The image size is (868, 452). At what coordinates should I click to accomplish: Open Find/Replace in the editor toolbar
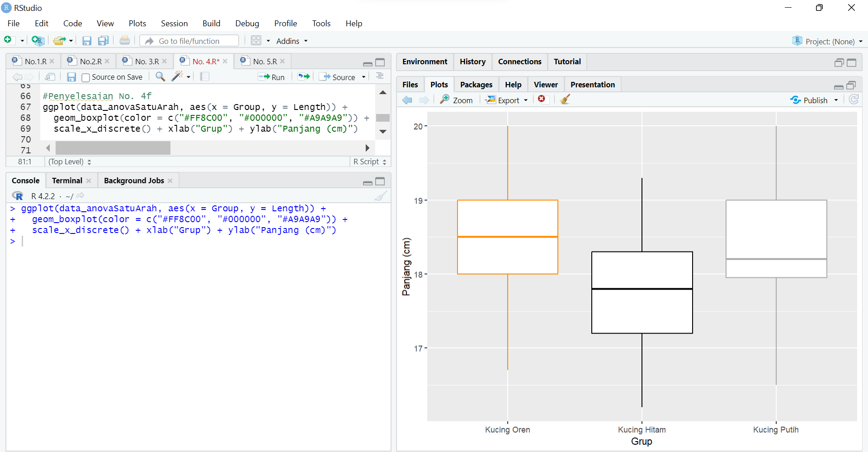tap(160, 76)
